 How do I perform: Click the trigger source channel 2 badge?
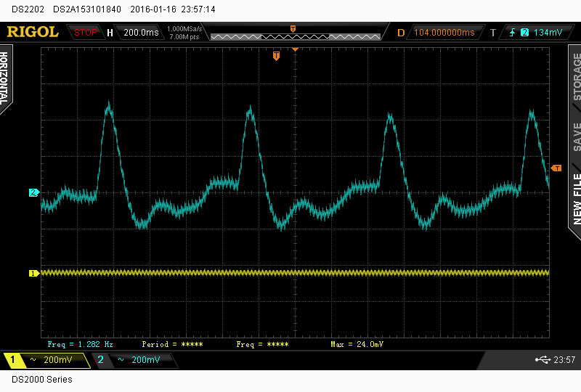[524, 33]
